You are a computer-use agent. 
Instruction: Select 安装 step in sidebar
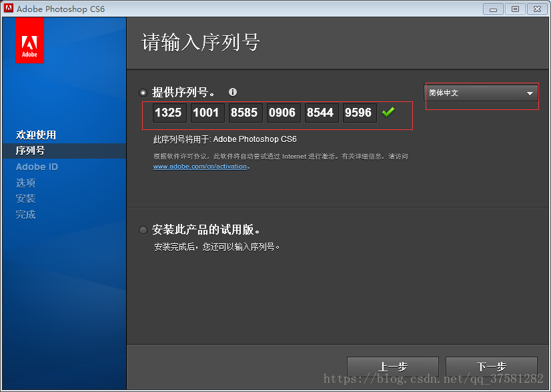[x=25, y=199]
